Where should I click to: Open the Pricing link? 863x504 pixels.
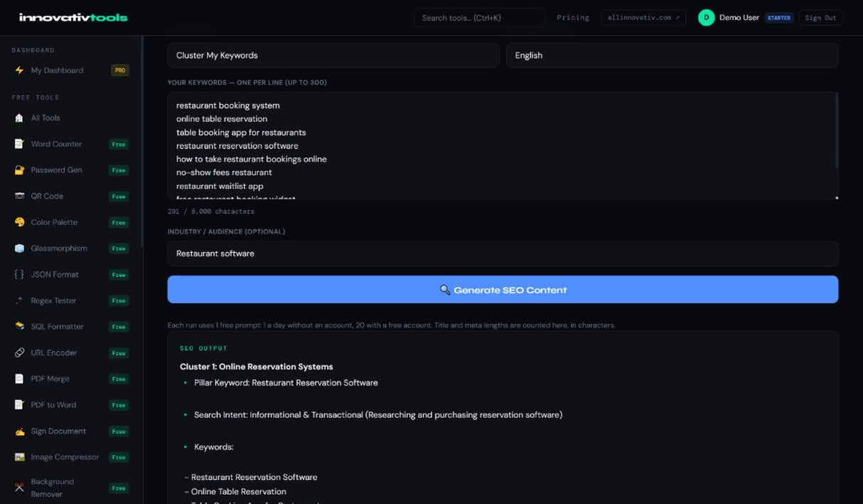click(x=573, y=18)
